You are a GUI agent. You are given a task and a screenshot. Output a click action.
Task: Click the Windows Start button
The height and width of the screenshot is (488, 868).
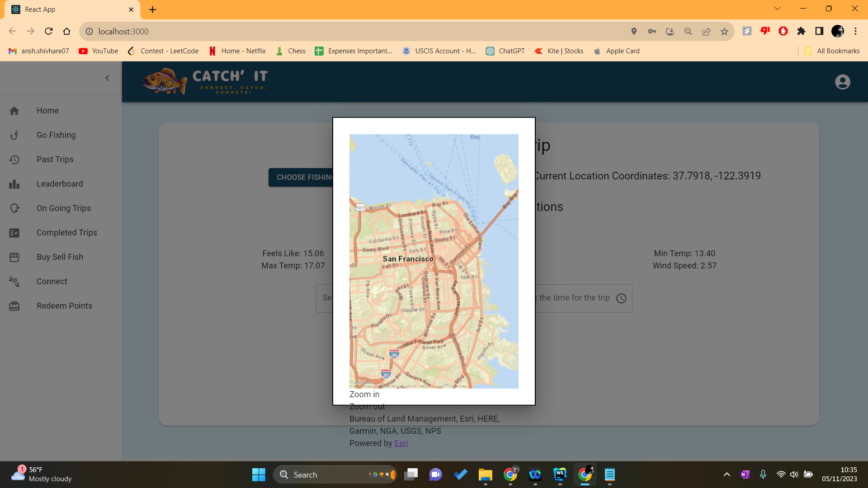[x=259, y=474]
